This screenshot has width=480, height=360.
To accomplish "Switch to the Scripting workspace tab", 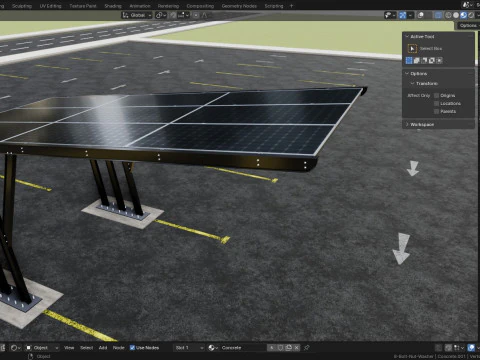I will 274,6.
